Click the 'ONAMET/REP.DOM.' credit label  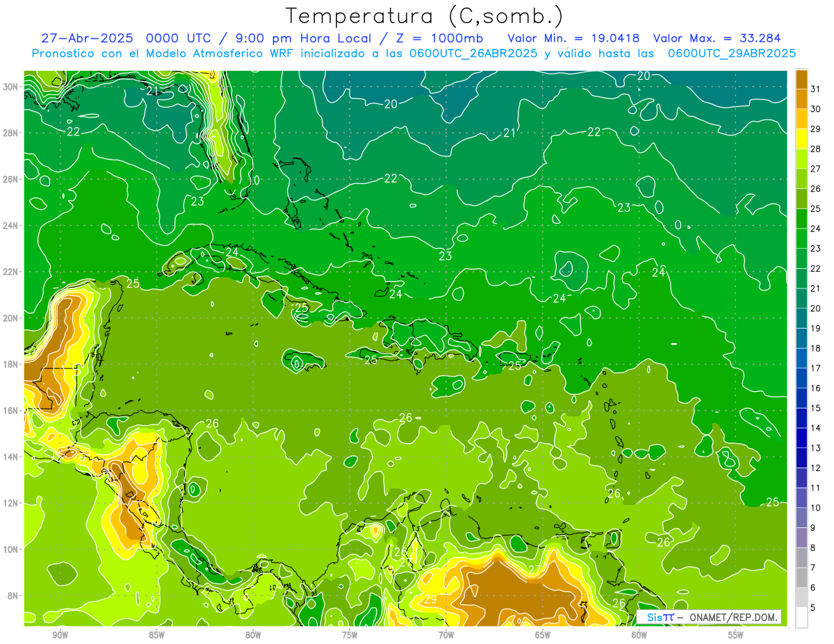click(x=733, y=617)
